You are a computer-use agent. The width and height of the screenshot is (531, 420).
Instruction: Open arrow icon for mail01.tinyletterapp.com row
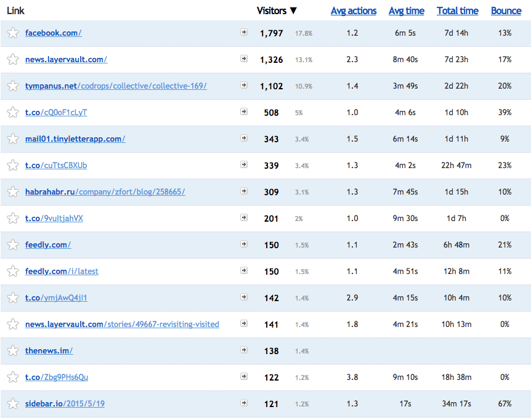[244, 138]
